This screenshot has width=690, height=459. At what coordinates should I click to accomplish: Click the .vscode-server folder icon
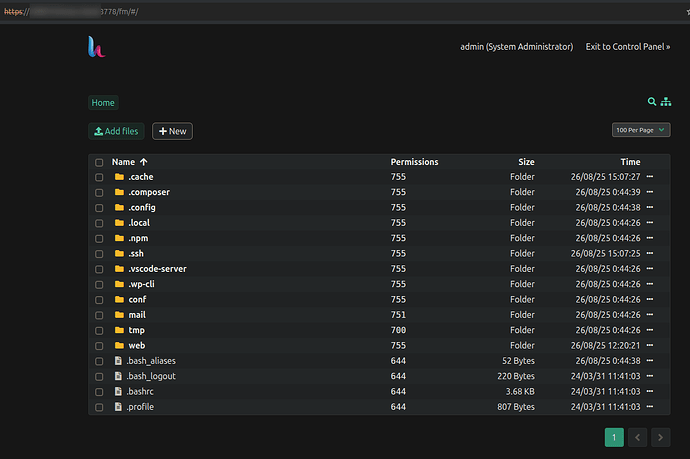point(119,268)
